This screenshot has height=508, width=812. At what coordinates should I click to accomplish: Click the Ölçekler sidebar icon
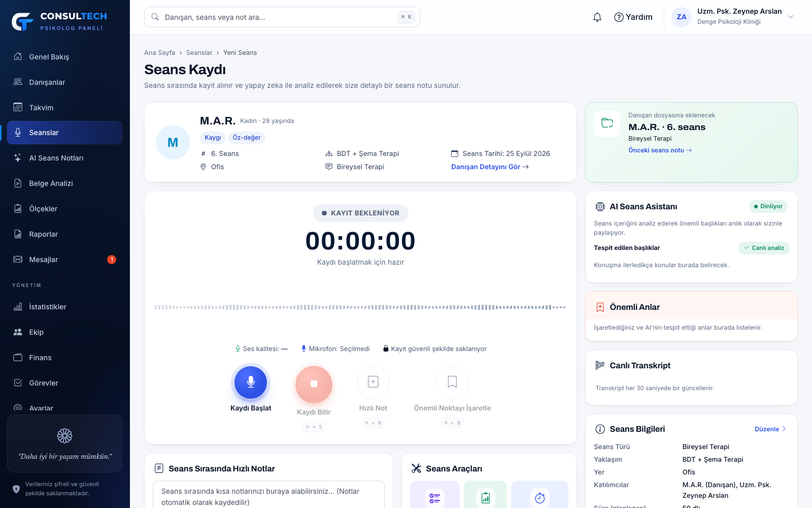pyautogui.click(x=18, y=209)
